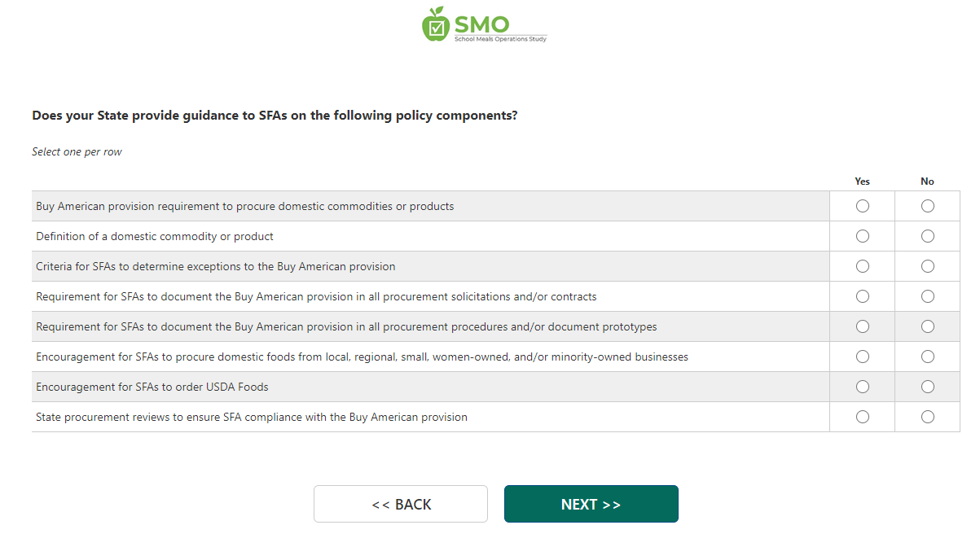Choose Yes for definition of domestic commodity

(x=863, y=236)
